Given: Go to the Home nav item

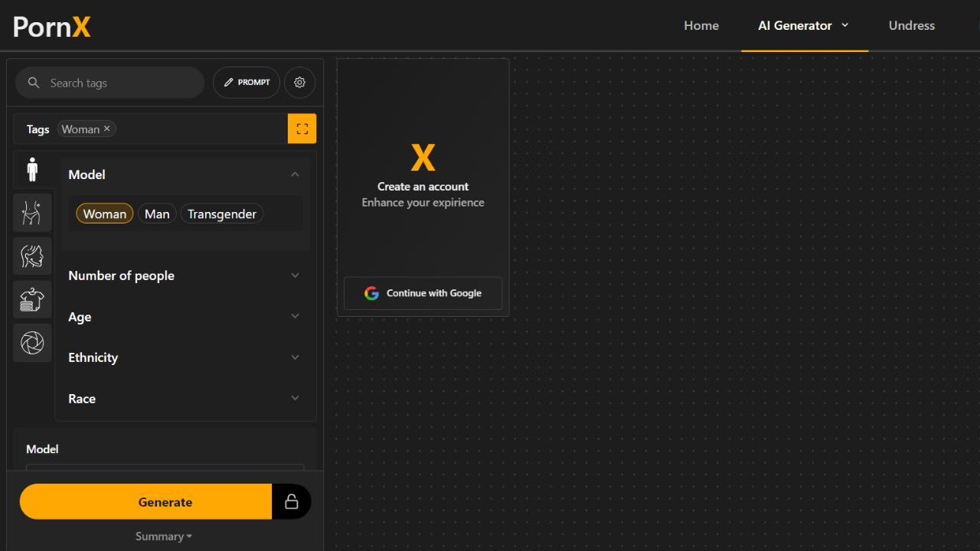Looking at the screenshot, I should pos(701,25).
